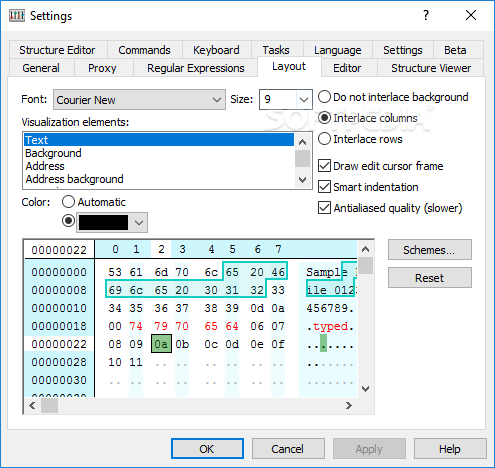Click hex preview scroll right arrow
Viewport: 495px width, 468px height.
coord(349,406)
